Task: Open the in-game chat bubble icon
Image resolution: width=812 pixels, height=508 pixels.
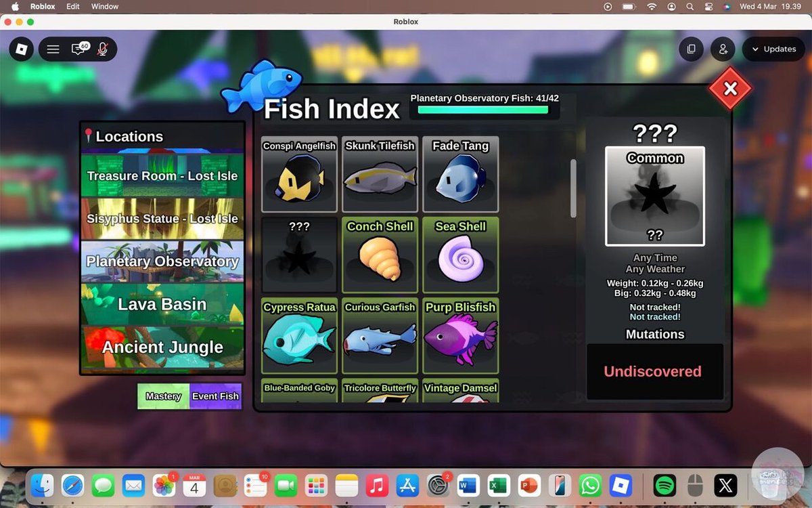Action: tap(78, 49)
